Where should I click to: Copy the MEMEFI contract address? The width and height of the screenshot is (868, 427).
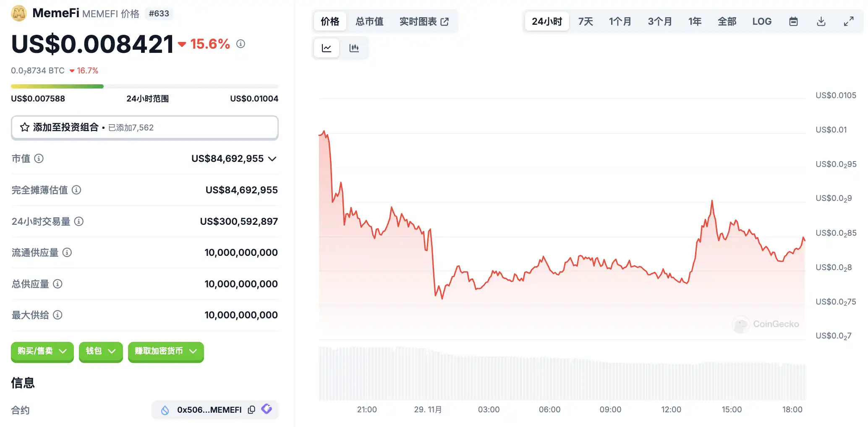251,410
